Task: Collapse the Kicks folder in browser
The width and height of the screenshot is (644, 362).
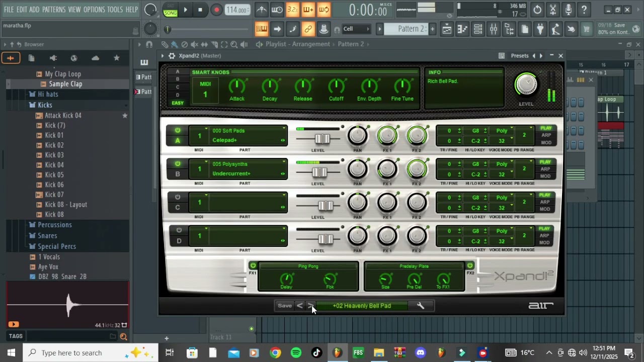Action: [45, 105]
